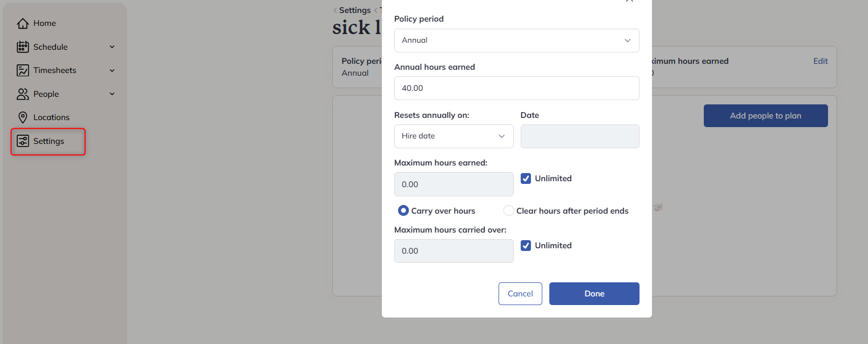Uncheck Unlimited for maximum hours carried over
Screen dimensions: 868x344
(526, 246)
